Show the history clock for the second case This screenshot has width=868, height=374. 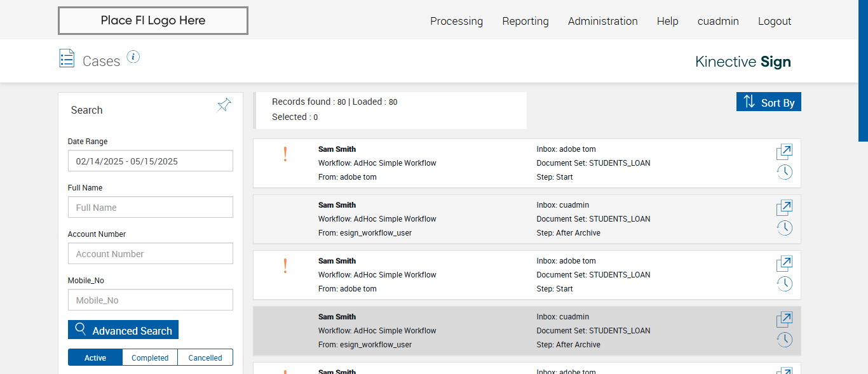point(784,228)
